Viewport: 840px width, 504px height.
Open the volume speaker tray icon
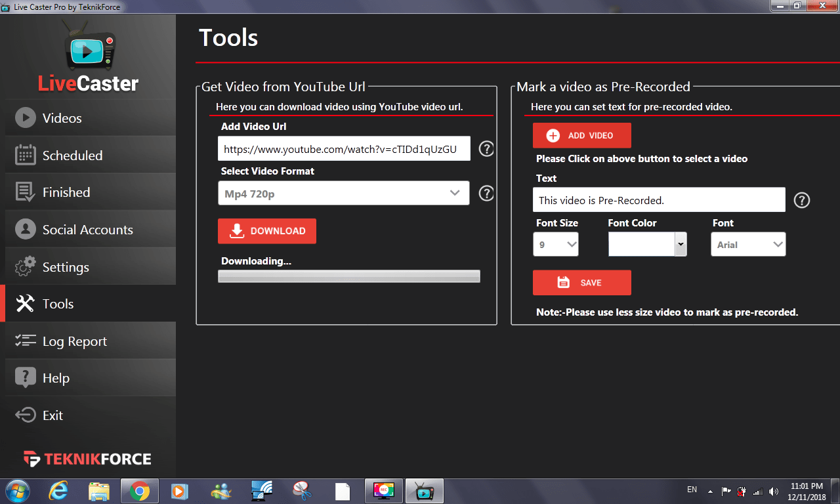coord(774,491)
